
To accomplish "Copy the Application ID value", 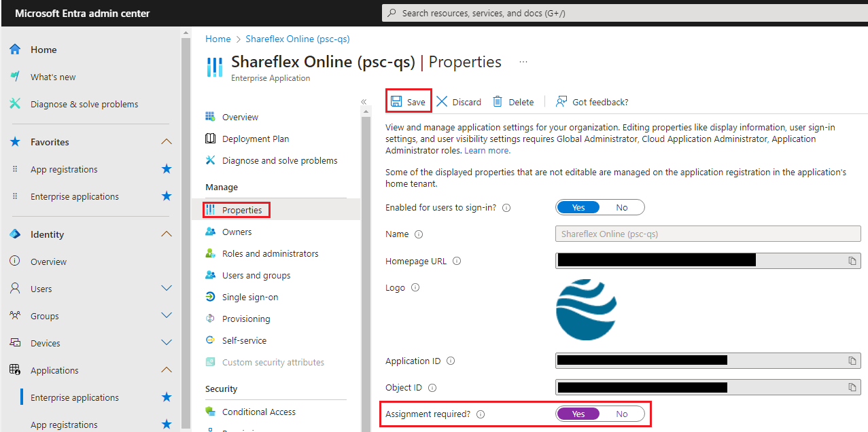I will pyautogui.click(x=852, y=361).
